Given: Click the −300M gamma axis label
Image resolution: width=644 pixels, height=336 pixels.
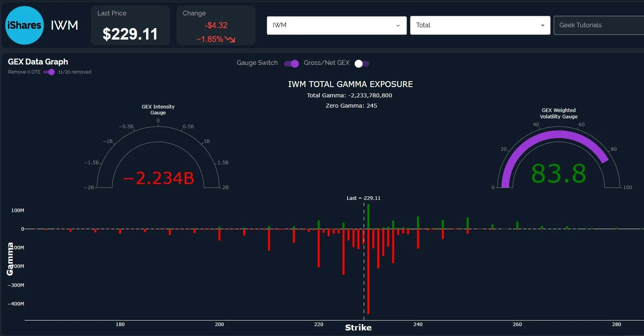Looking at the screenshot, I should click(16, 285).
